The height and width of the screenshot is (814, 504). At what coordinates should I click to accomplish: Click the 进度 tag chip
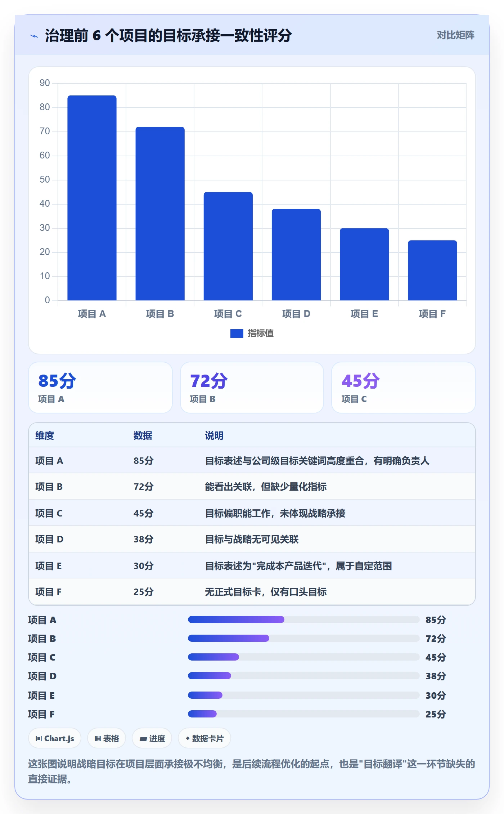152,738
